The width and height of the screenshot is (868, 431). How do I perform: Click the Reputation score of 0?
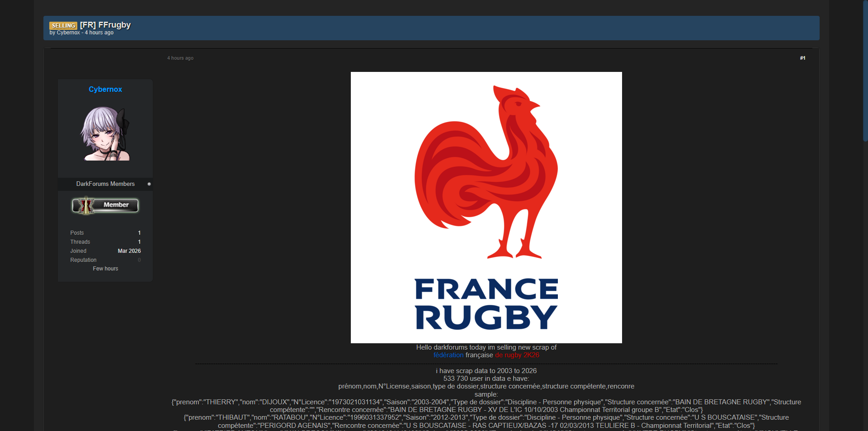(x=139, y=260)
